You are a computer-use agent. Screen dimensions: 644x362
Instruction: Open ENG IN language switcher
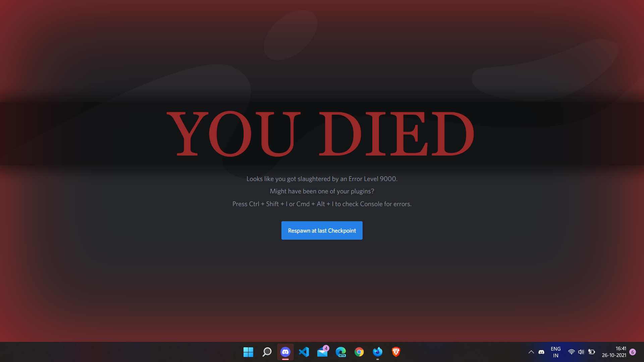tap(556, 352)
